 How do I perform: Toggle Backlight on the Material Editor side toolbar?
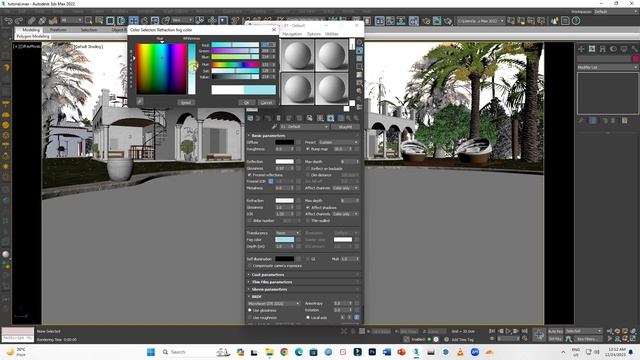point(359,51)
